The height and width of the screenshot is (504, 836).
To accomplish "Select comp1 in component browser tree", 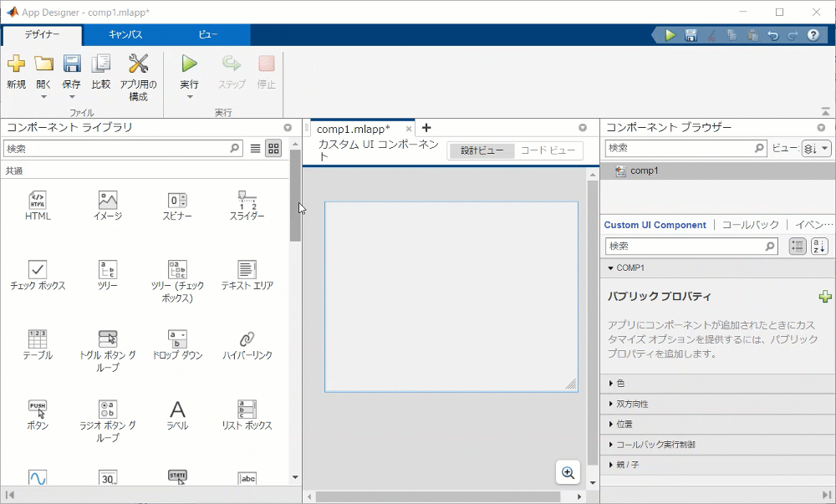I will 644,171.
